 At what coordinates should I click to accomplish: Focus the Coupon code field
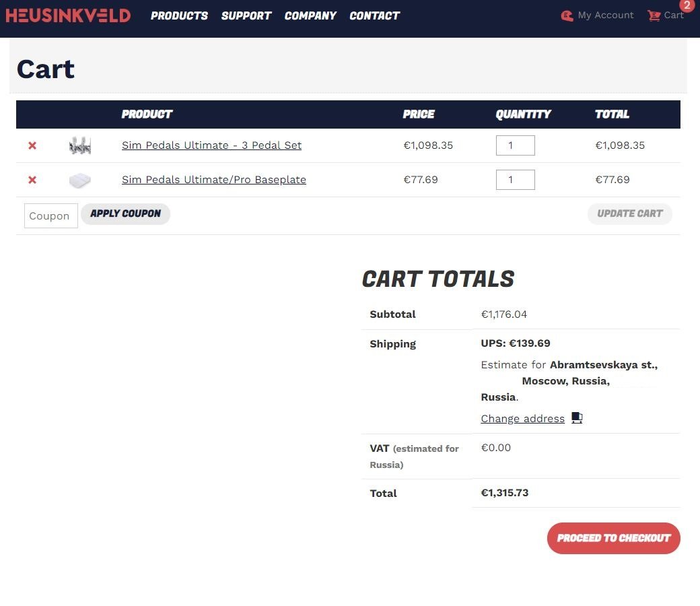(x=51, y=216)
